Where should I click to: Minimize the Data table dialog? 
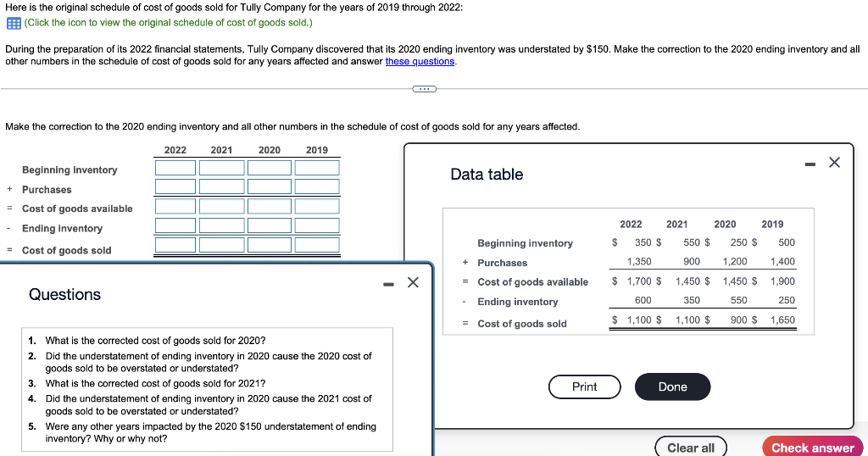coord(810,164)
